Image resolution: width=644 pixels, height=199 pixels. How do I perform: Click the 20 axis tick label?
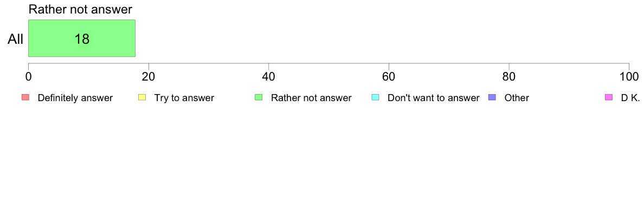[x=149, y=76]
